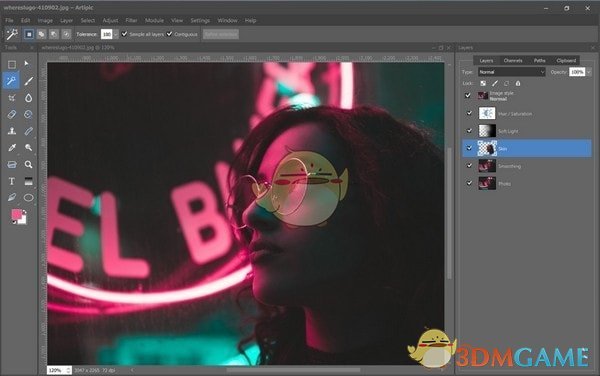Image resolution: width=600 pixels, height=376 pixels.
Task: Select the rectangular marquee tool
Action: click(12, 64)
